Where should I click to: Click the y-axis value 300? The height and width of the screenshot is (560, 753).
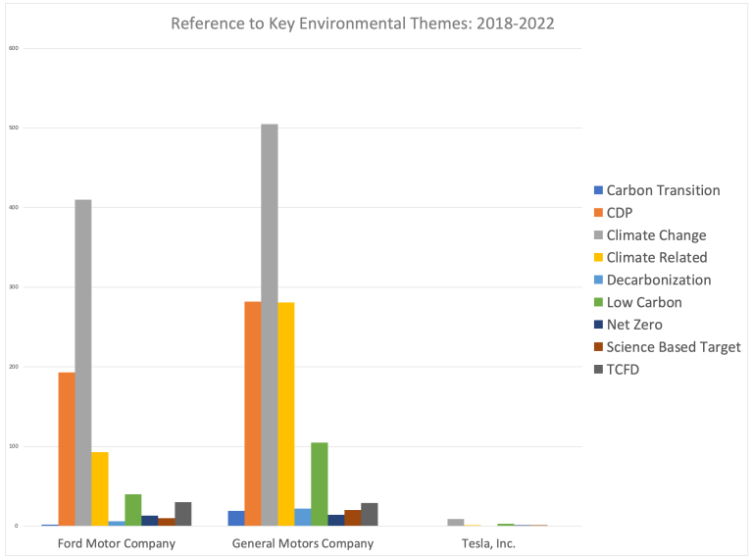(x=14, y=287)
